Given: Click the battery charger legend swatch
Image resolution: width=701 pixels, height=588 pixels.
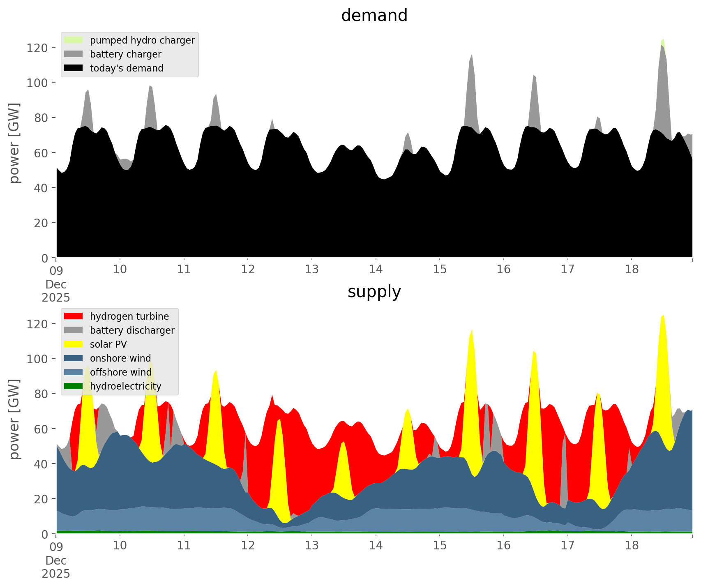Looking at the screenshot, I should click(74, 54).
